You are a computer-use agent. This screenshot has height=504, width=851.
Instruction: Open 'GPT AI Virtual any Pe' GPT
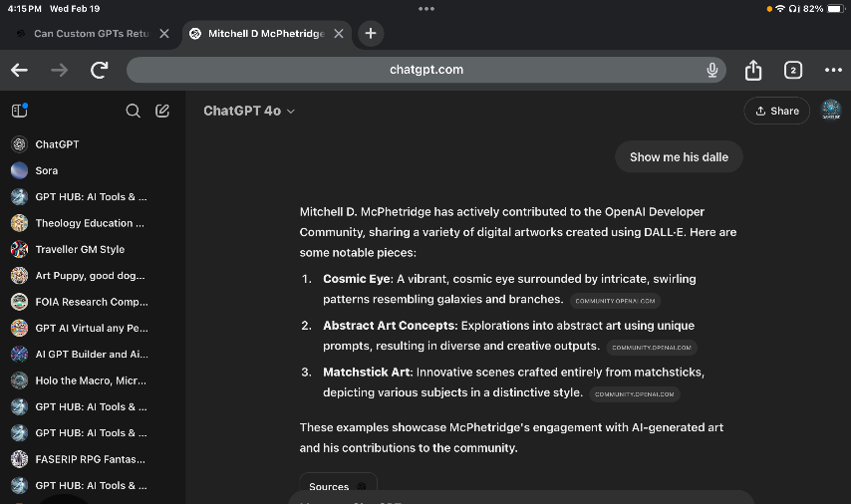(x=92, y=329)
